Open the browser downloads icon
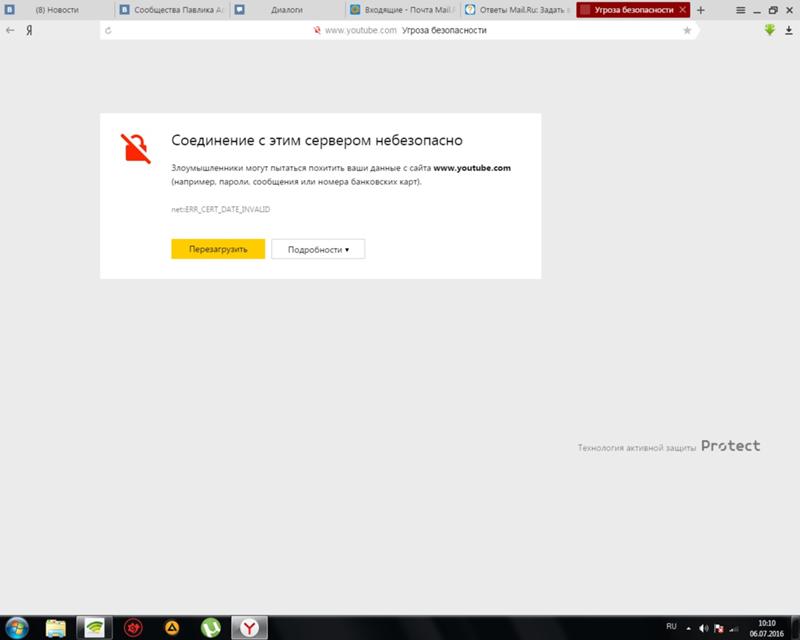 point(789,31)
